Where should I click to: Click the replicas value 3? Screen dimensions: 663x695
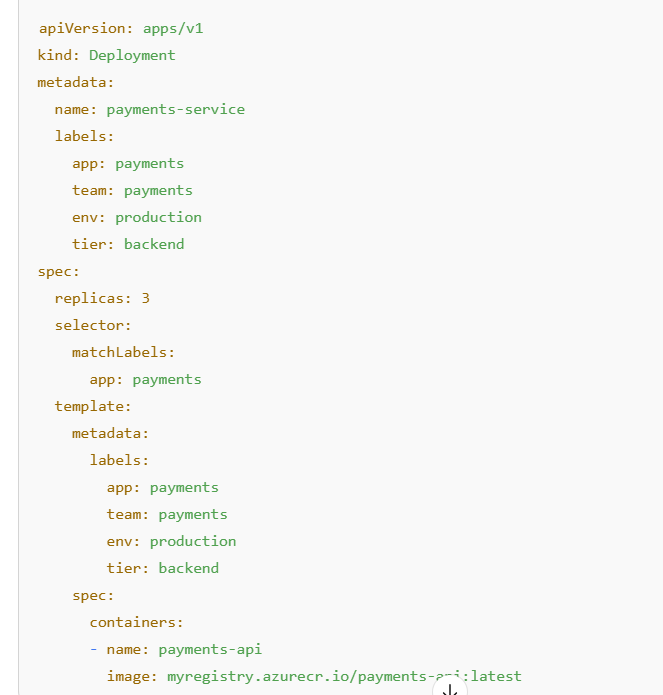tap(145, 298)
